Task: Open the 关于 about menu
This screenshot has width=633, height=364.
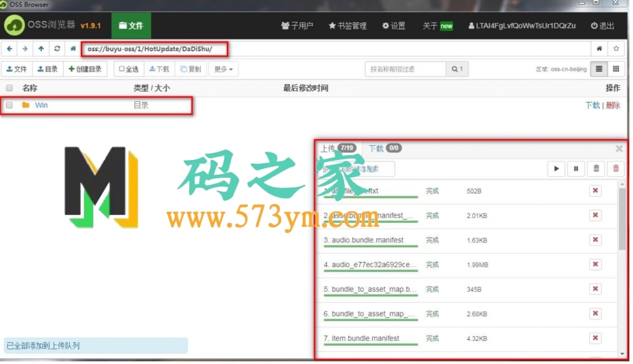Action: click(x=438, y=26)
